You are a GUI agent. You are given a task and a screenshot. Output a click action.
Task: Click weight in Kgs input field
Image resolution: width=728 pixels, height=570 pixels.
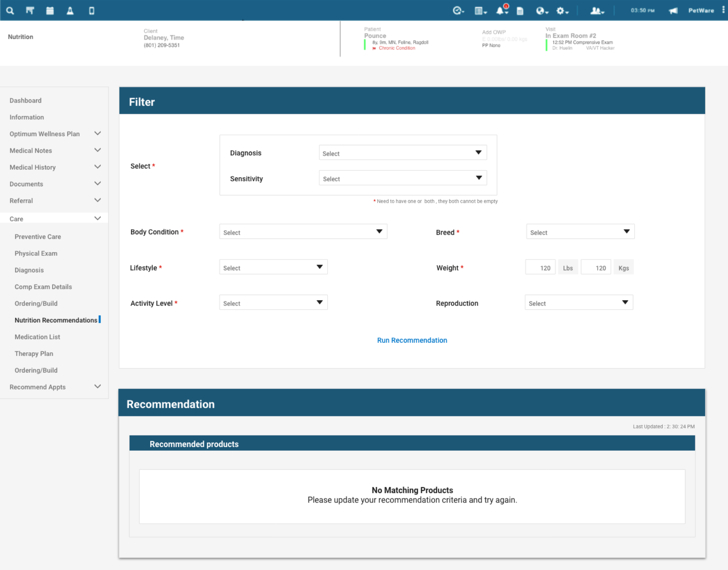(x=596, y=267)
